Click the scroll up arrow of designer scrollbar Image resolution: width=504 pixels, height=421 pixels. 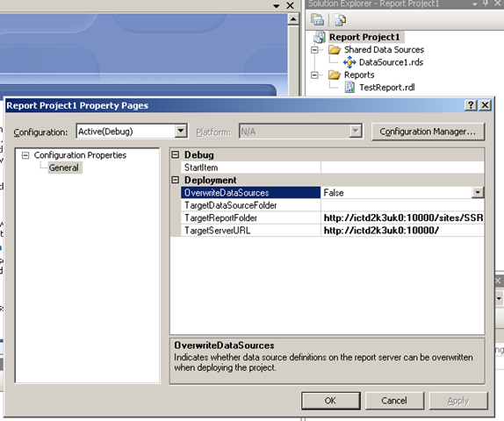(x=293, y=19)
